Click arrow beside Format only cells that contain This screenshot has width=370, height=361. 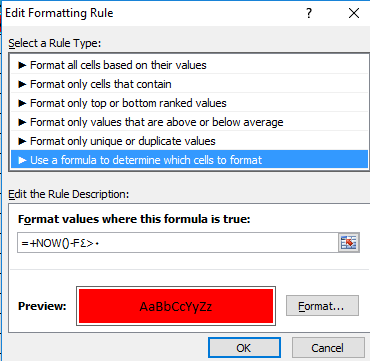[22, 84]
